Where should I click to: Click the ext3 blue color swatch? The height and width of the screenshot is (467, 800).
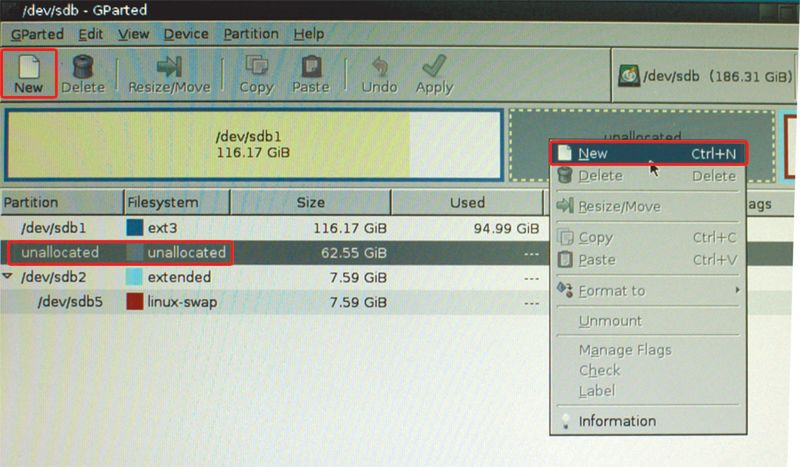(135, 228)
